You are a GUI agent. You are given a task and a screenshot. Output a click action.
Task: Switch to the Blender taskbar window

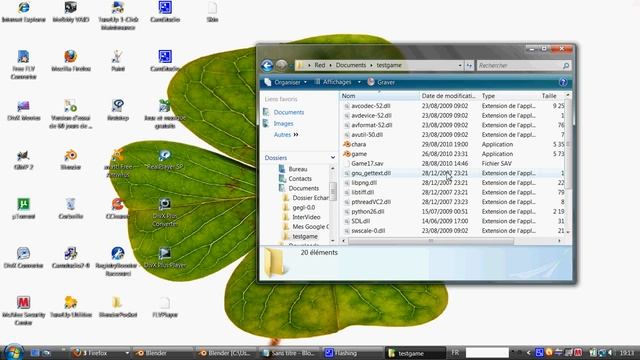(163, 353)
